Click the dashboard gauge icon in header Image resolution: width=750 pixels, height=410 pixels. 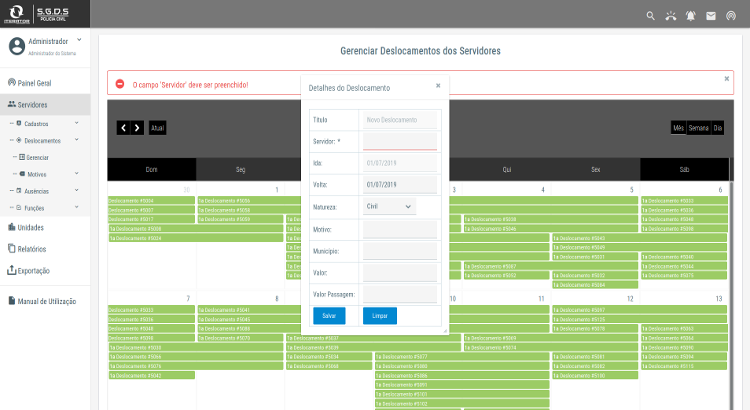pos(731,16)
